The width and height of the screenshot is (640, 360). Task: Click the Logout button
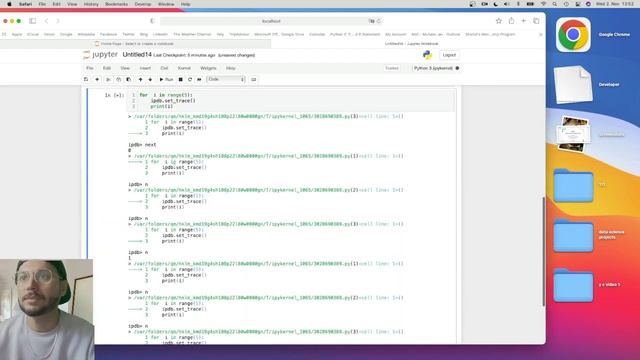coord(449,55)
